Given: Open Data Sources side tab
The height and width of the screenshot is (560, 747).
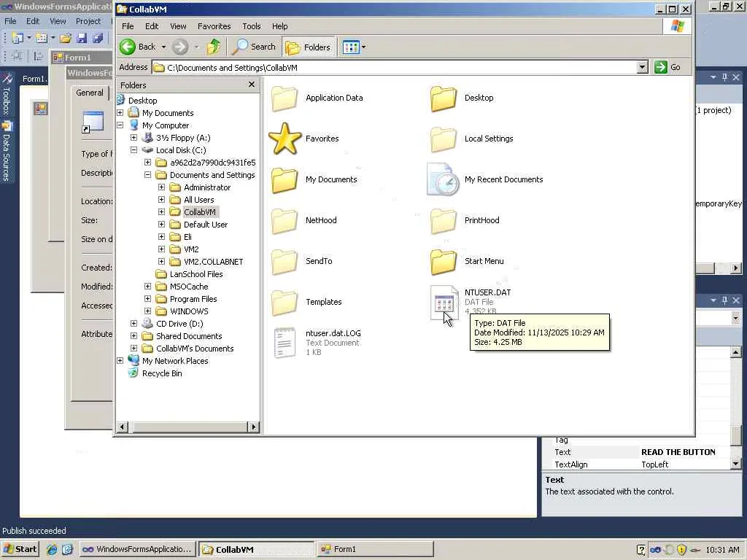Looking at the screenshot, I should [x=7, y=152].
